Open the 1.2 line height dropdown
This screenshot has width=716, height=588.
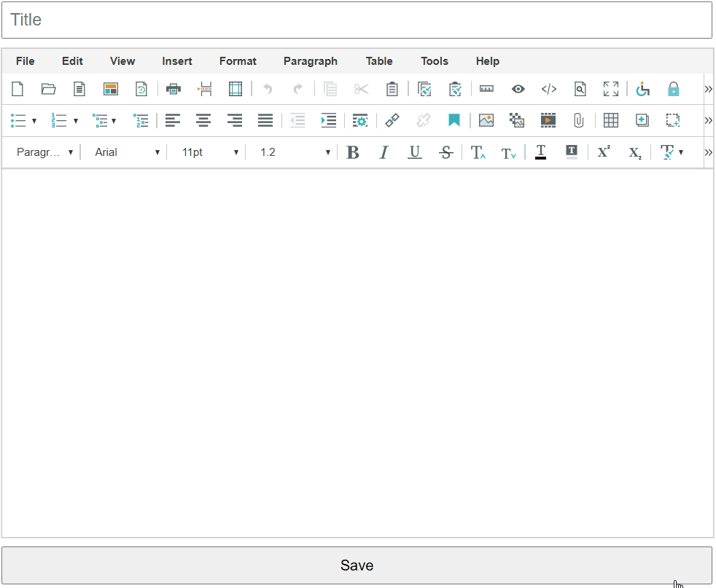point(295,152)
